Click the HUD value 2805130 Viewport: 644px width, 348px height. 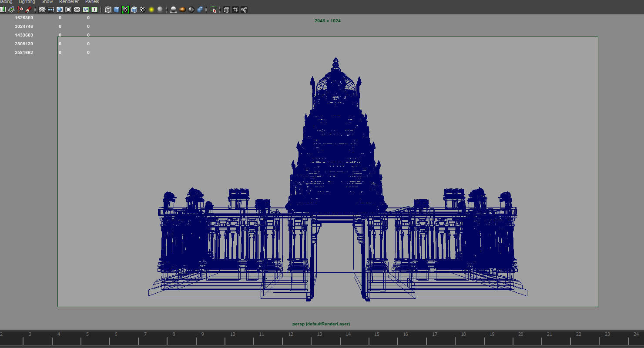tap(24, 44)
